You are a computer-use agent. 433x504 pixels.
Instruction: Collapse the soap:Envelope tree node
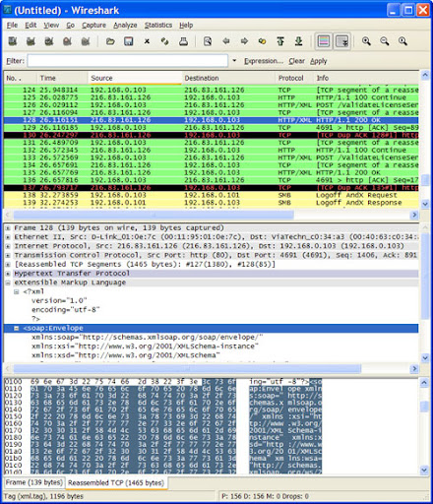17,328
